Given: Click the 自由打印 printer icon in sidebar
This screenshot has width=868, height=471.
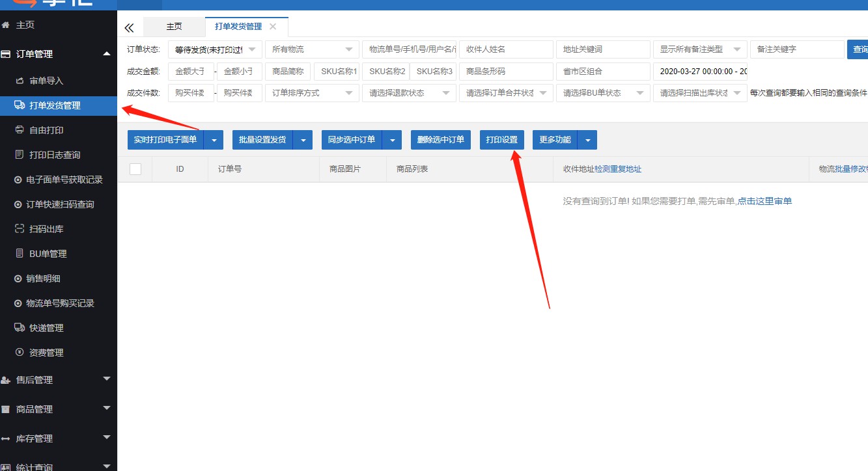Looking at the screenshot, I should pyautogui.click(x=20, y=130).
